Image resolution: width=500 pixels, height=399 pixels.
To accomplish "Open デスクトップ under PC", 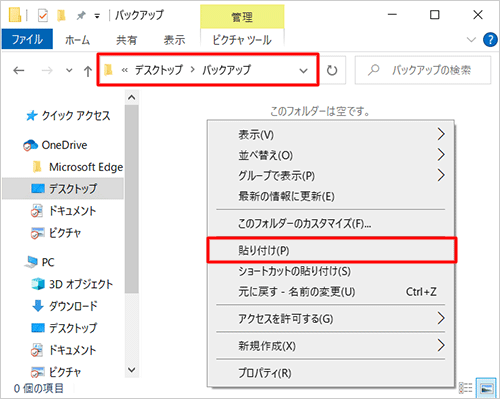I will (x=73, y=328).
